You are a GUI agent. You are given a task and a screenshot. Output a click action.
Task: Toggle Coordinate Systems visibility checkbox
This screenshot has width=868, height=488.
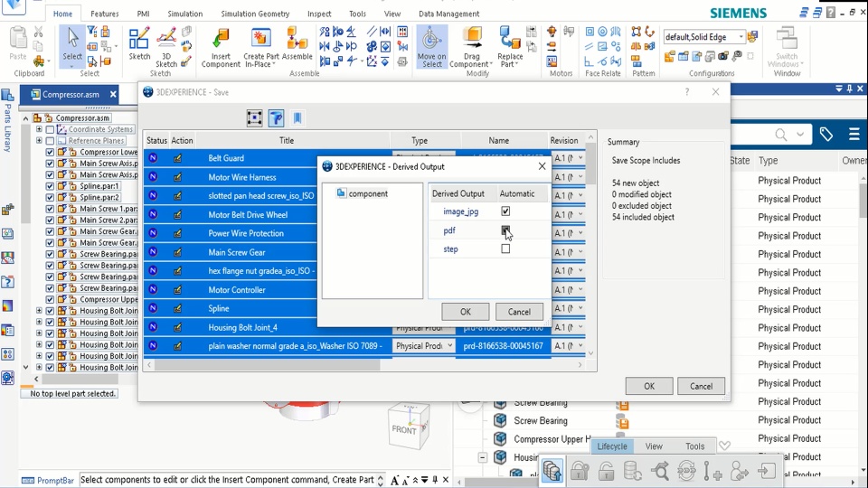click(x=50, y=129)
